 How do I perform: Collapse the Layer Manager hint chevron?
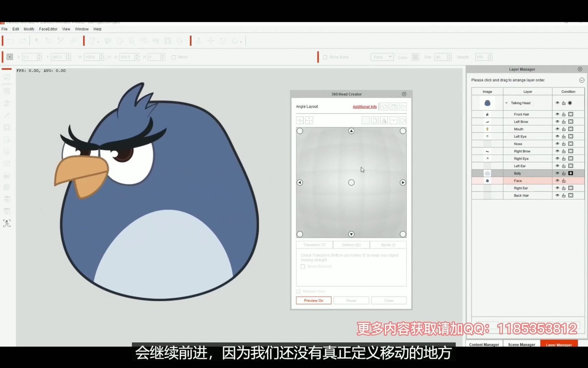[582, 80]
